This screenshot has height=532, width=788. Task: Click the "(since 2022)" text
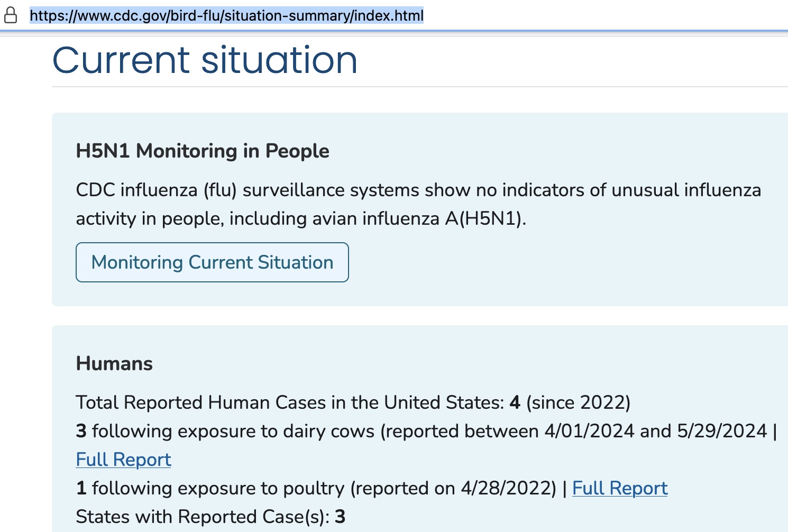tap(578, 402)
